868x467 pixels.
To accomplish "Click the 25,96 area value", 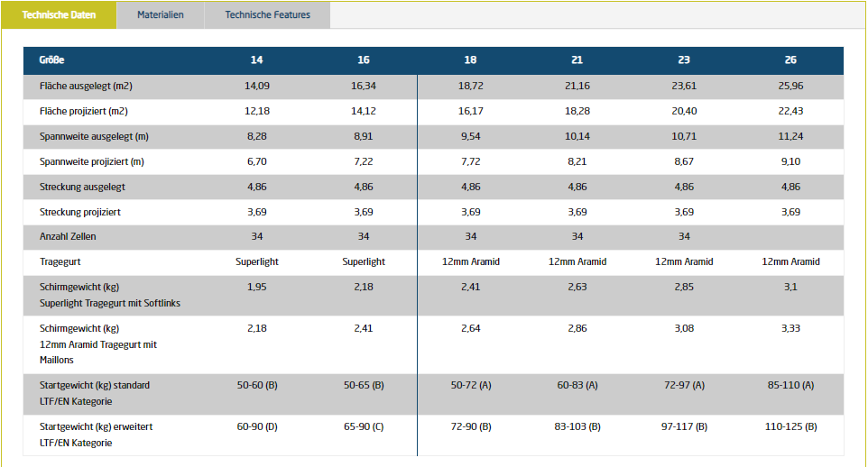I will 790,87.
